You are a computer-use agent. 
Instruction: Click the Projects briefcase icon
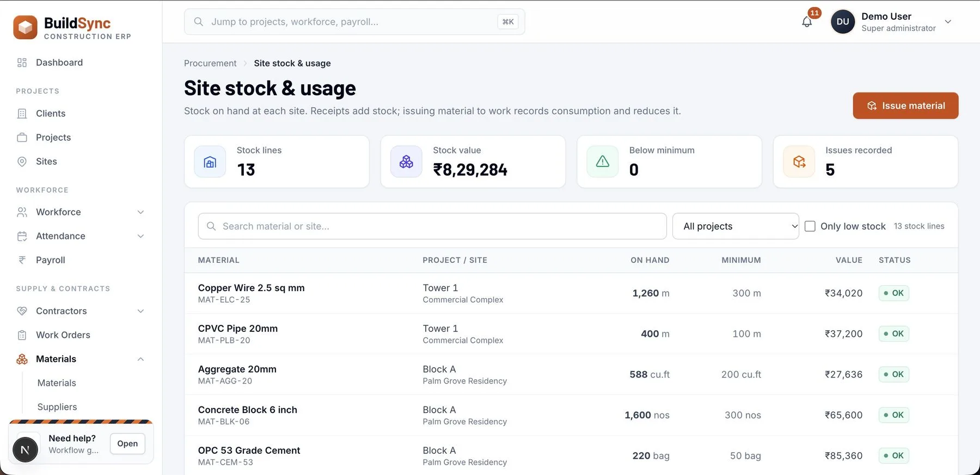click(x=22, y=137)
